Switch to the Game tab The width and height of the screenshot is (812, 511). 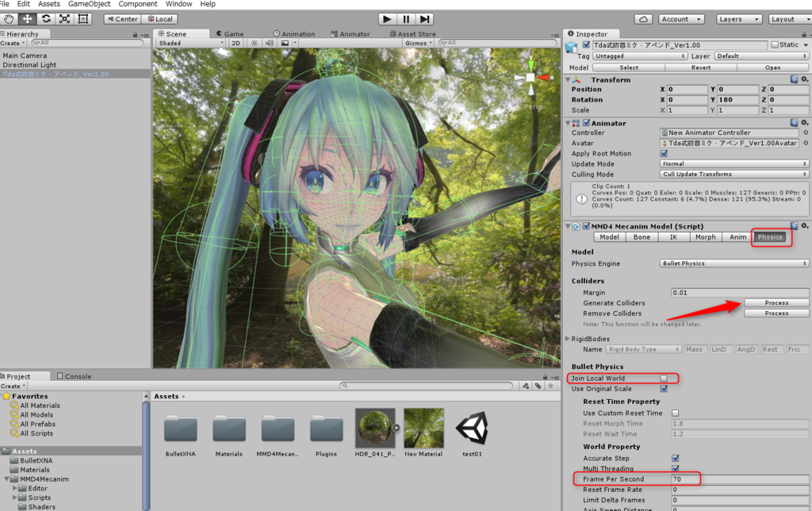230,33
